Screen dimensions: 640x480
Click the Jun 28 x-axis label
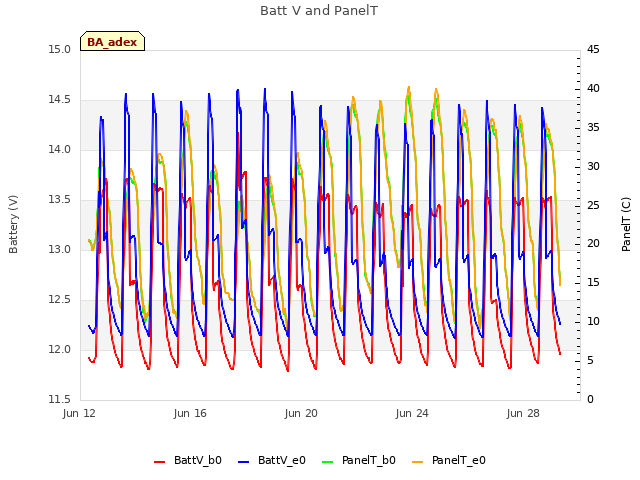coord(523,413)
